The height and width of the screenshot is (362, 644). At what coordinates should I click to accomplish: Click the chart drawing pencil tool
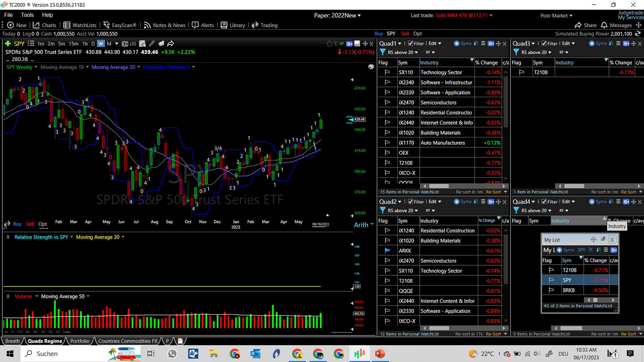click(x=152, y=43)
